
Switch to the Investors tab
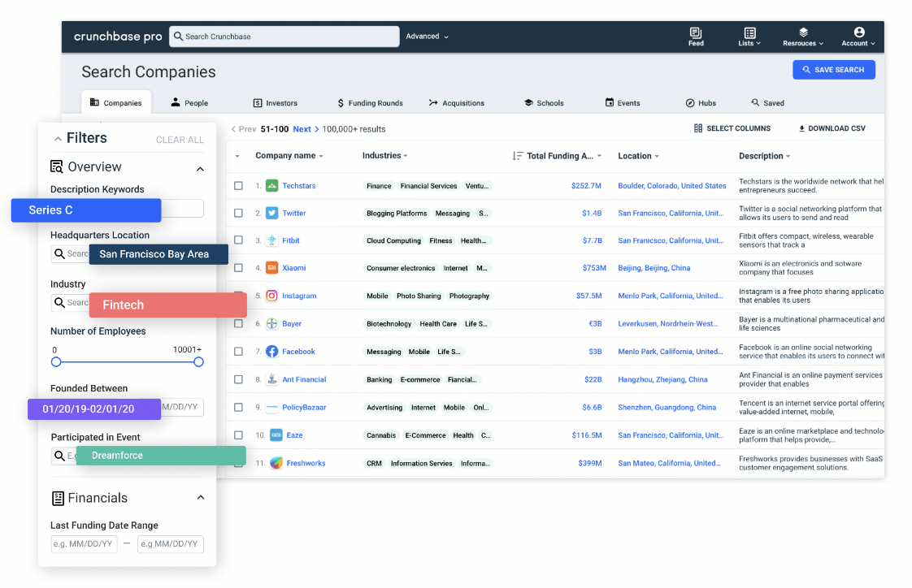click(x=275, y=103)
